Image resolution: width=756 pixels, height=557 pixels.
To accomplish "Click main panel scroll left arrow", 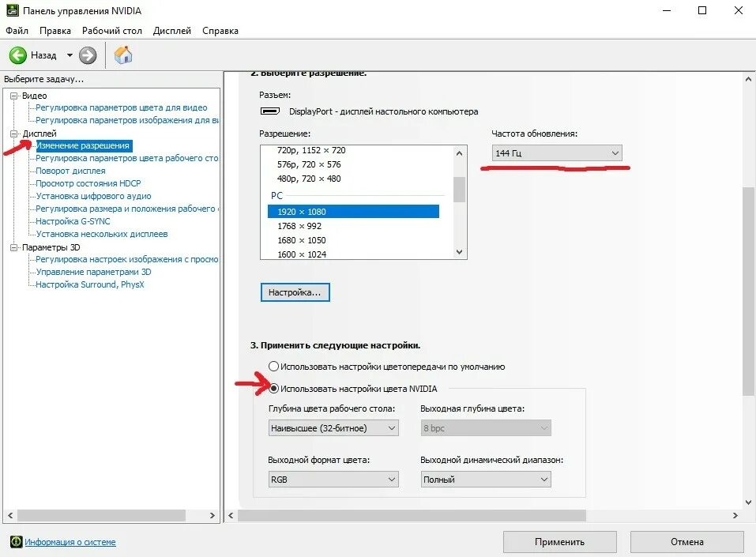I will [x=231, y=516].
